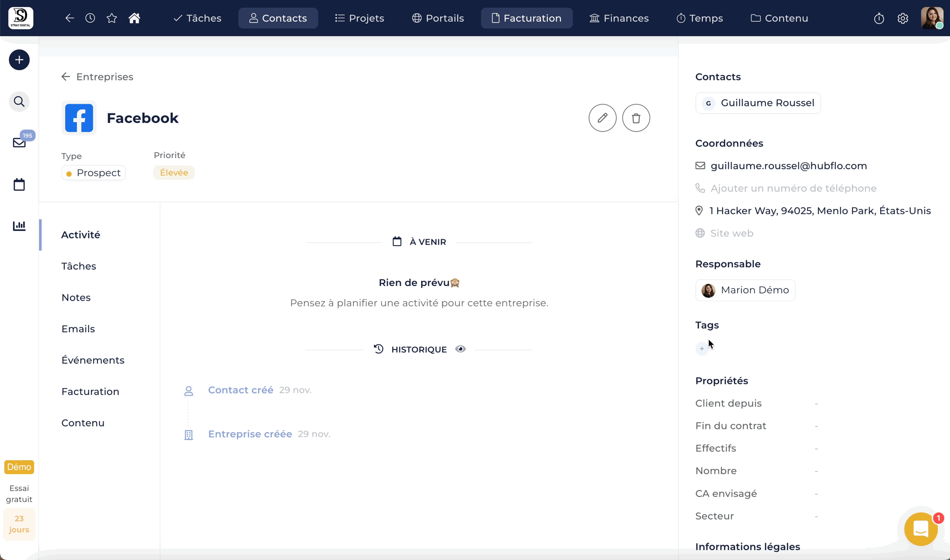Image resolution: width=950 pixels, height=560 pixels.
Task: Open the Contact créé history entry
Action: [x=241, y=390]
